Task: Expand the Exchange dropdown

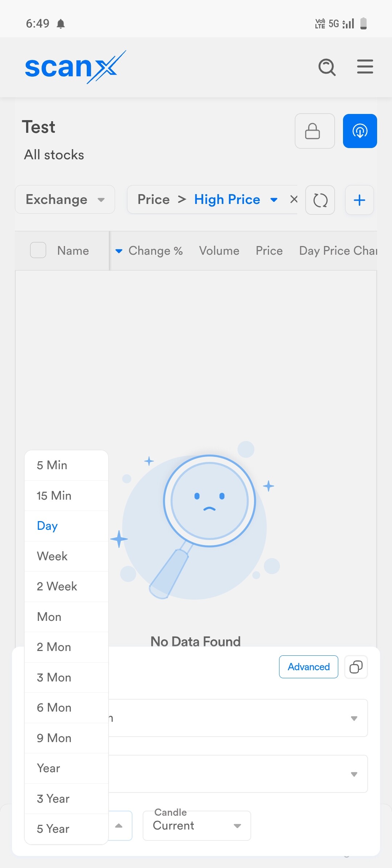Action: [x=65, y=200]
